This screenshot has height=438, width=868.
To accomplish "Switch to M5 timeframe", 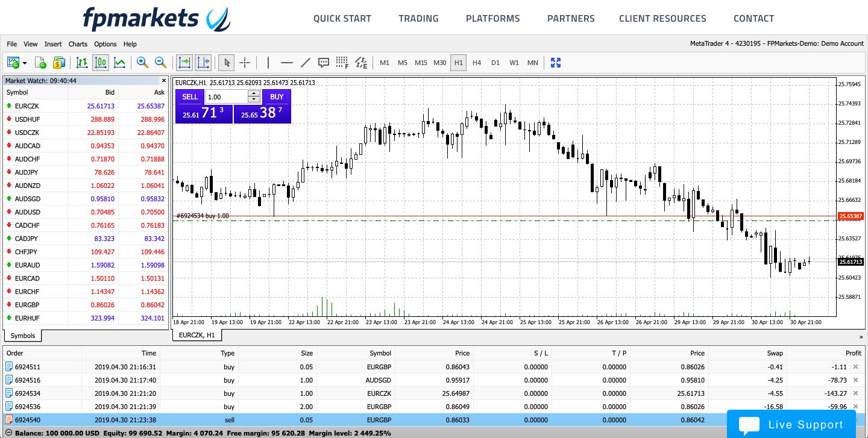I will (x=403, y=63).
